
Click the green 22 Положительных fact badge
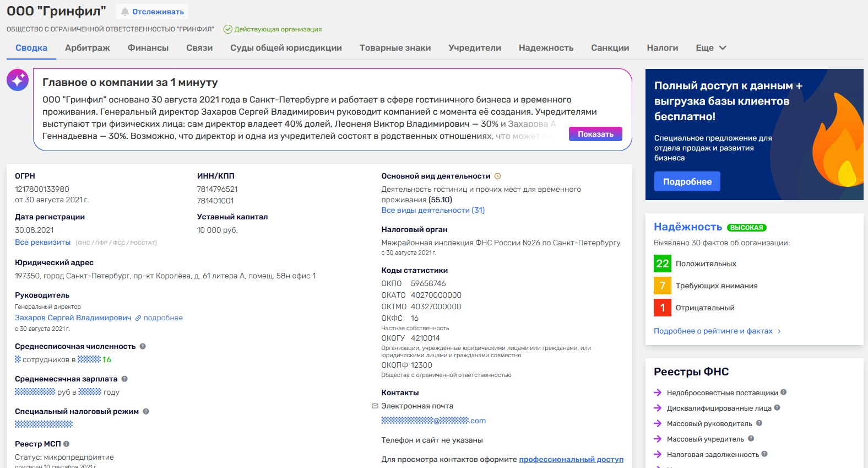click(x=663, y=263)
